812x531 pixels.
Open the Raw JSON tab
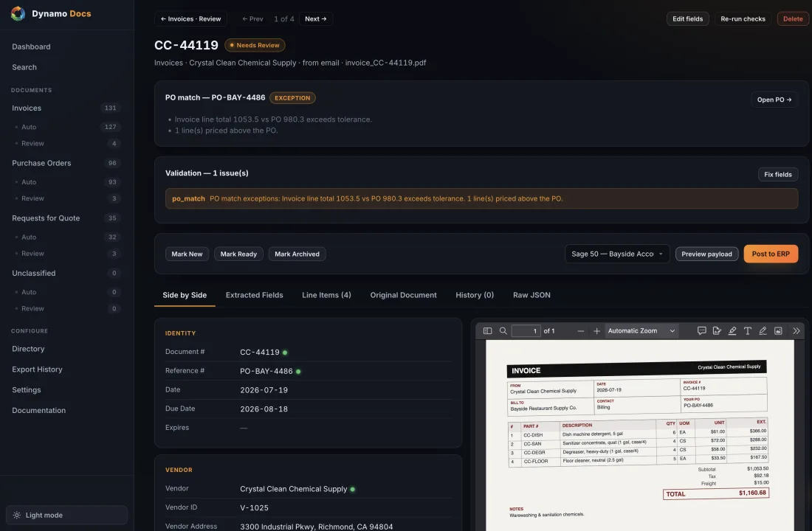(531, 295)
